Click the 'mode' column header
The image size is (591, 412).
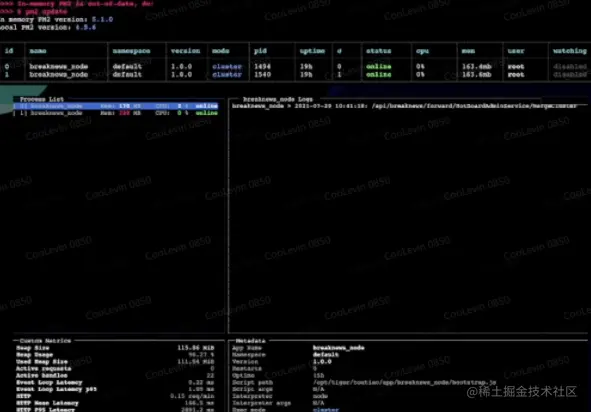point(221,51)
